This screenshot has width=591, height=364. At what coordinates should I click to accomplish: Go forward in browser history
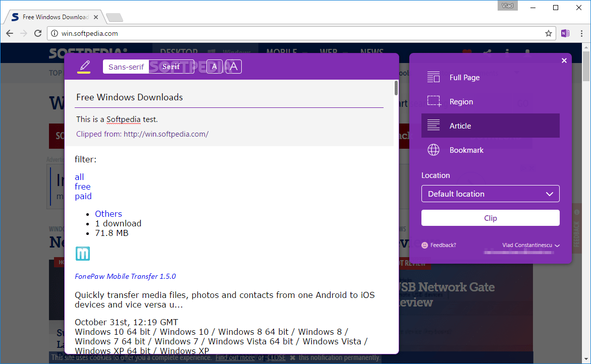tap(24, 33)
